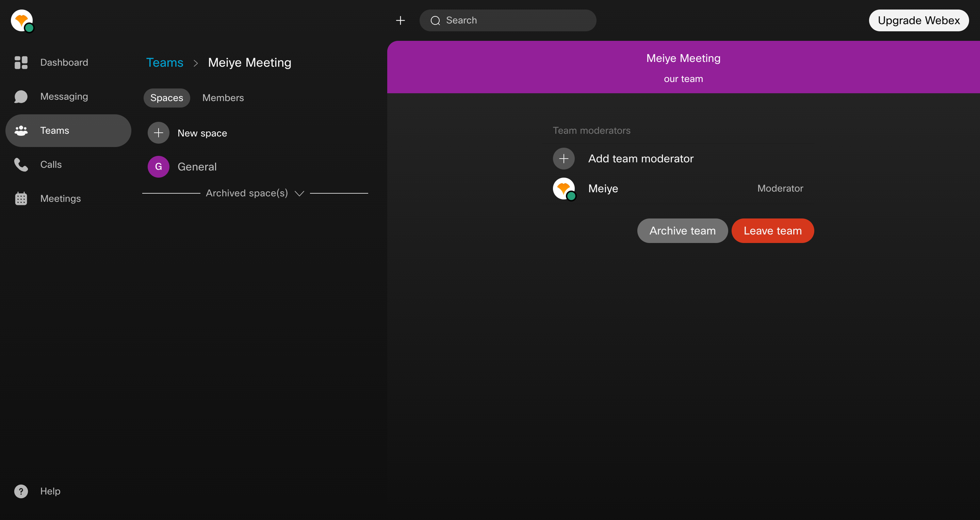Open the Dashboard icon in sidebar
Image resolution: width=980 pixels, height=520 pixels.
click(21, 62)
